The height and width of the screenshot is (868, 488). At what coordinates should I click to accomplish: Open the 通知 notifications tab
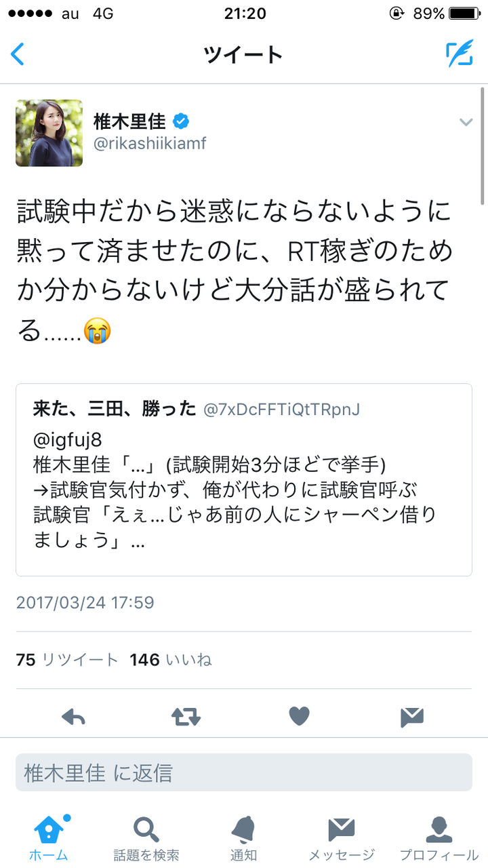click(244, 837)
